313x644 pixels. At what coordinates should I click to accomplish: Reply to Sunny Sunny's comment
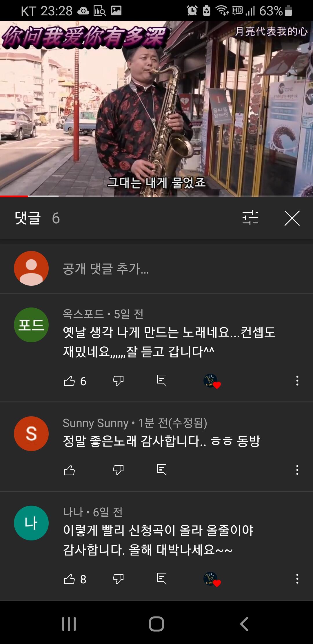coord(162,470)
